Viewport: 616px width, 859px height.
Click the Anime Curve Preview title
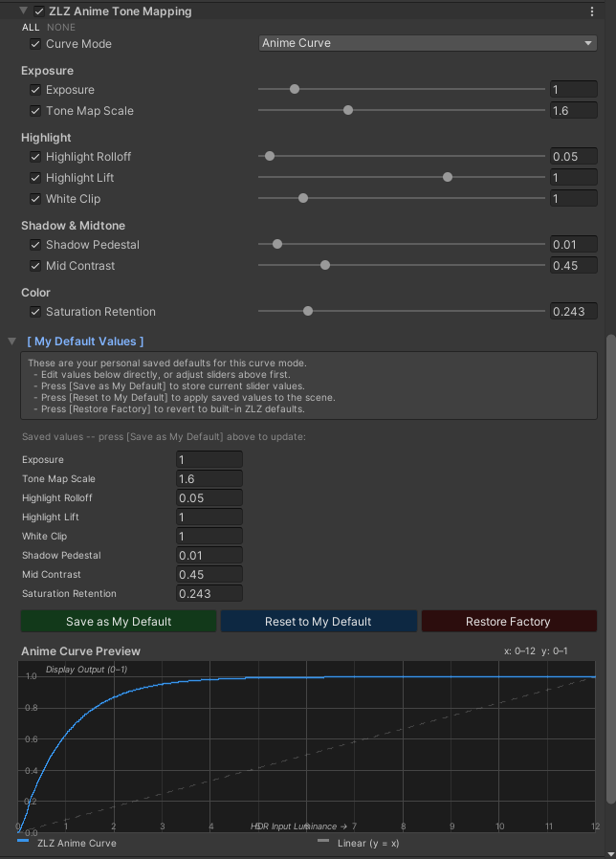(80, 651)
